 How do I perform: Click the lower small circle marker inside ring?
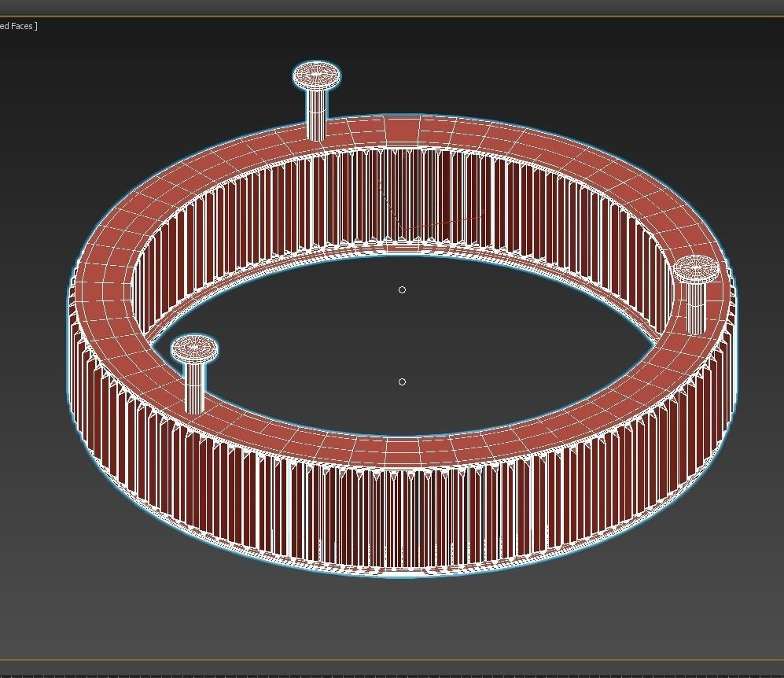tap(402, 382)
